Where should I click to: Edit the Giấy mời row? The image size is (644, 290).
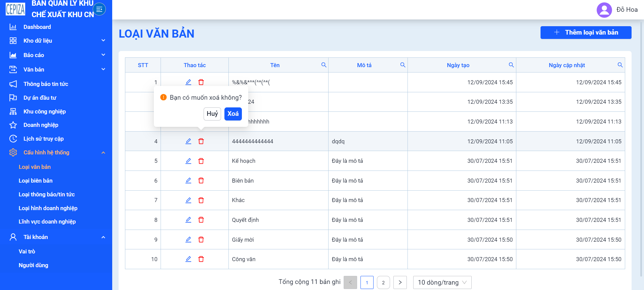(188, 240)
